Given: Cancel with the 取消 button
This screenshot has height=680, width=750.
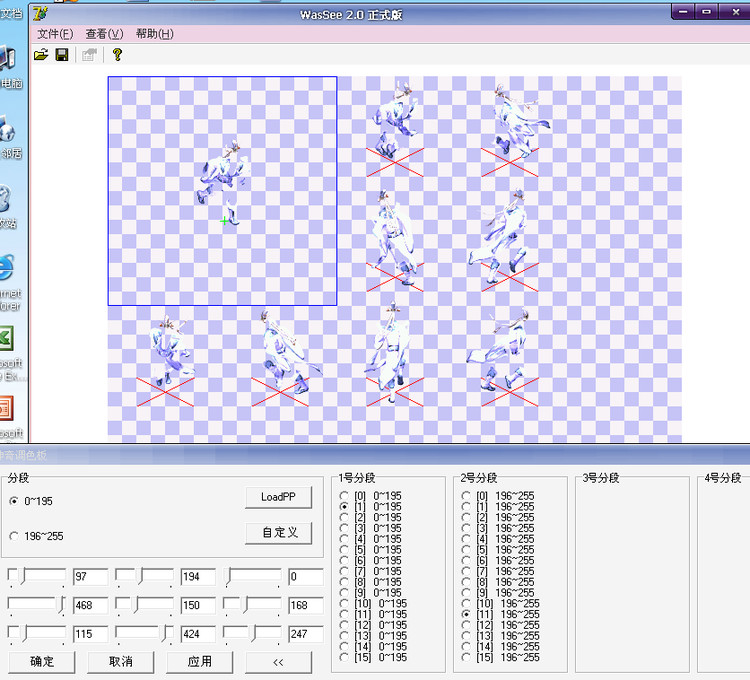Looking at the screenshot, I should coord(121,662).
